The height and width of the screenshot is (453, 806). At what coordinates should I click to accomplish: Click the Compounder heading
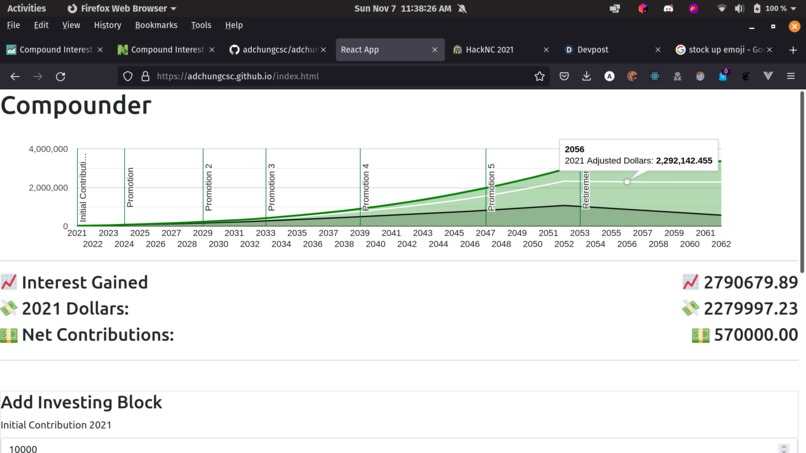76,106
